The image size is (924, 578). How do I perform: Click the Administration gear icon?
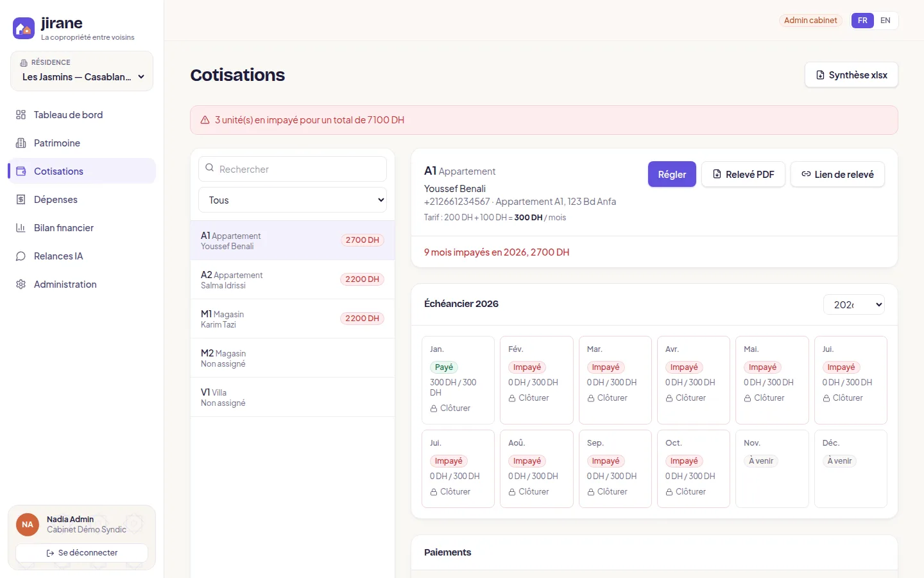pos(21,285)
